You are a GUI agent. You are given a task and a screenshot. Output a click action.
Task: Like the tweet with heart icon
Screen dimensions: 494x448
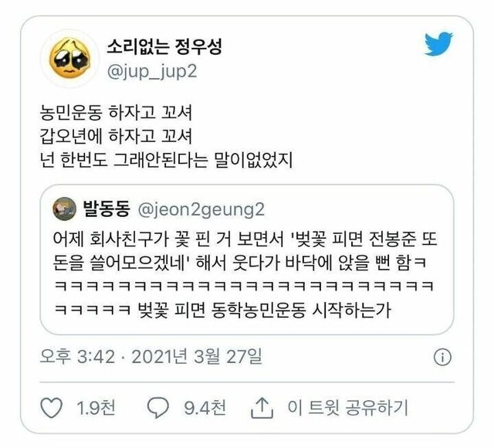pos(52,408)
